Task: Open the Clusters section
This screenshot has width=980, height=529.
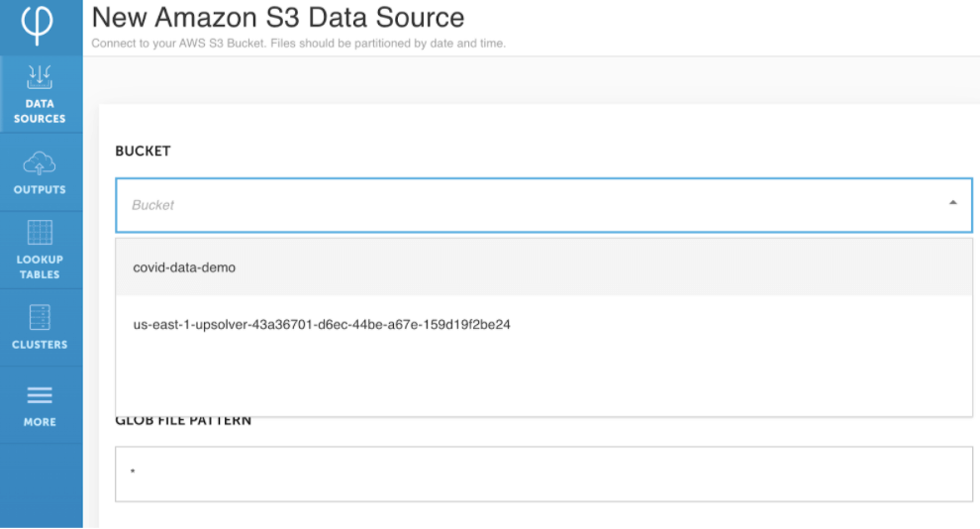Action: click(x=41, y=328)
